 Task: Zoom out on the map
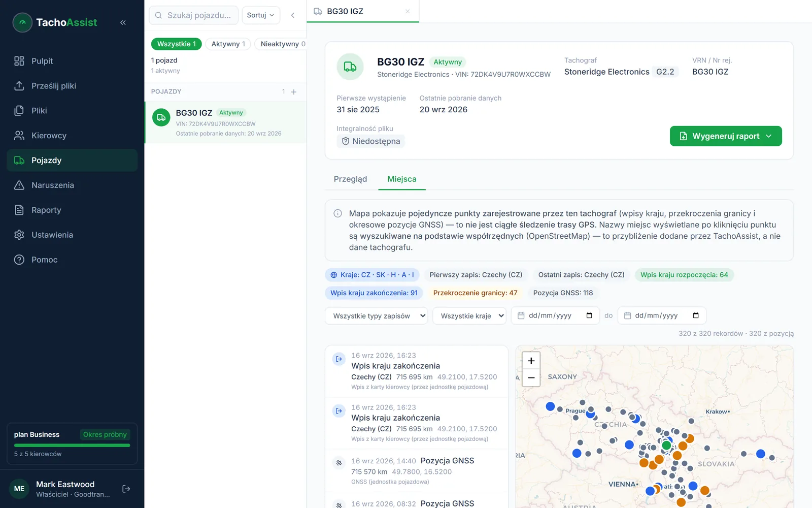coord(531,378)
